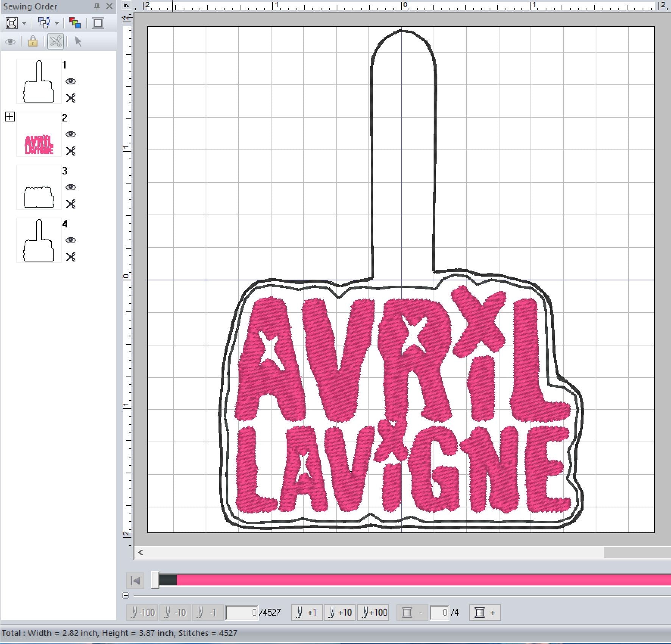671x644 pixels.
Task: Select the thumbnail of sewing order item 1
Action: (39, 81)
